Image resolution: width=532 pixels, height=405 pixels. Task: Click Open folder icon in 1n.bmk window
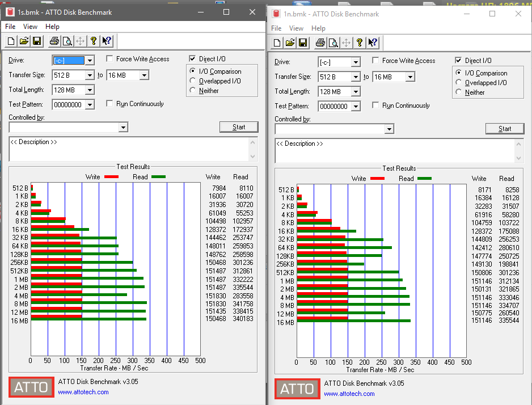tap(290, 43)
